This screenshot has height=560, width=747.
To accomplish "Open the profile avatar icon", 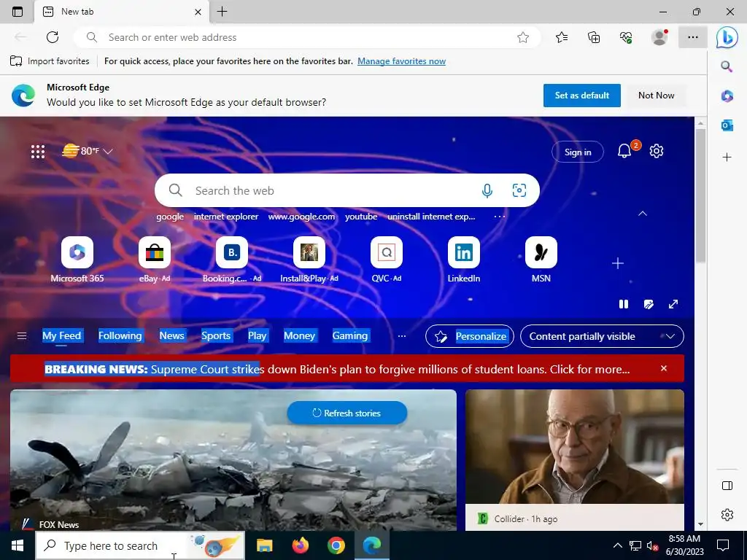I will pyautogui.click(x=659, y=37).
